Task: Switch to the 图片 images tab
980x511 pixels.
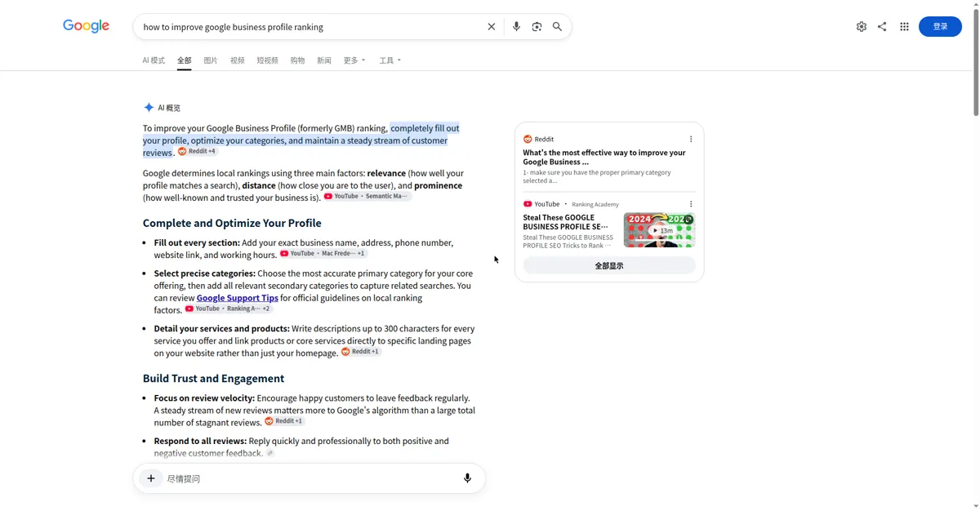Action: pyautogui.click(x=211, y=60)
